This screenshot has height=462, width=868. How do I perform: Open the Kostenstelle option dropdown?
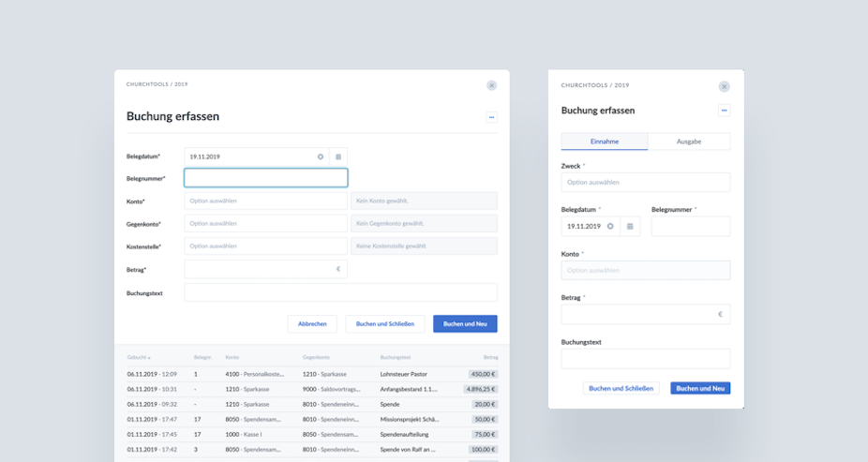[x=265, y=246]
